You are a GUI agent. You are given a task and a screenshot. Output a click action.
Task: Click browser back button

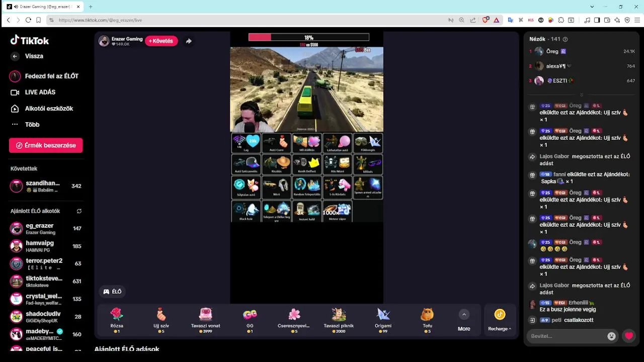(x=8, y=20)
